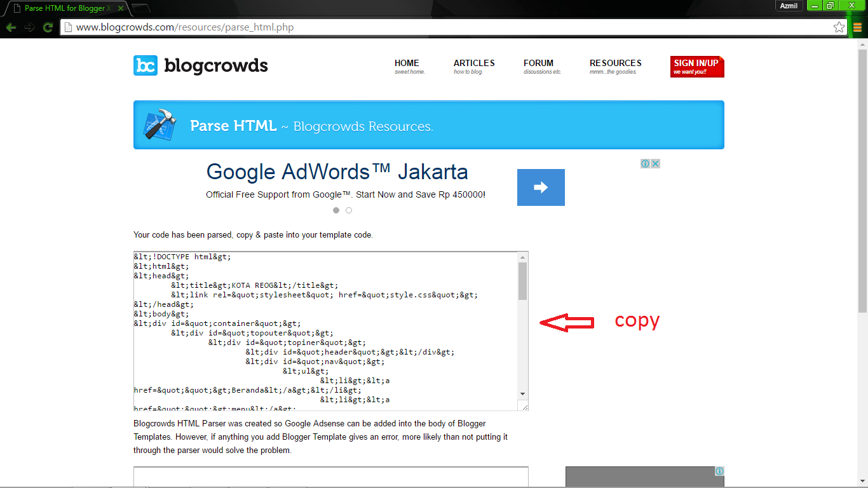Bookmark the page with the star icon
This screenshot has height=488, width=868.
[839, 27]
